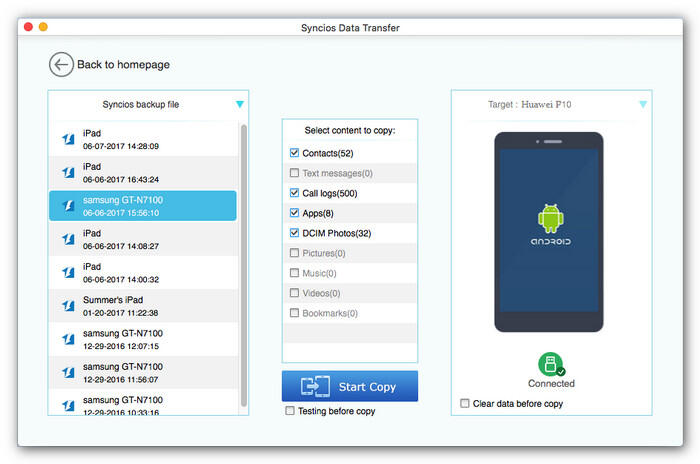Click the transfer icon on Start Copy
Image resolution: width=700 pixels, height=464 pixels.
[x=315, y=386]
